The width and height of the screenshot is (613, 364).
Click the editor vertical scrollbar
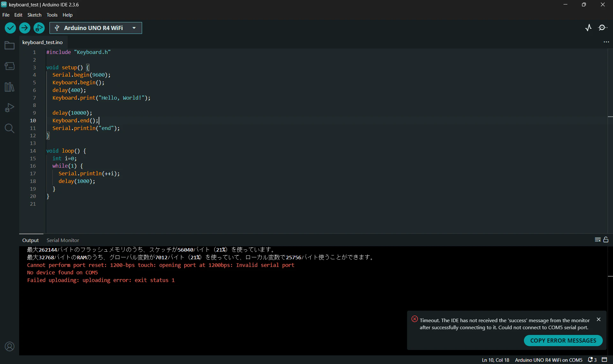tap(610, 140)
